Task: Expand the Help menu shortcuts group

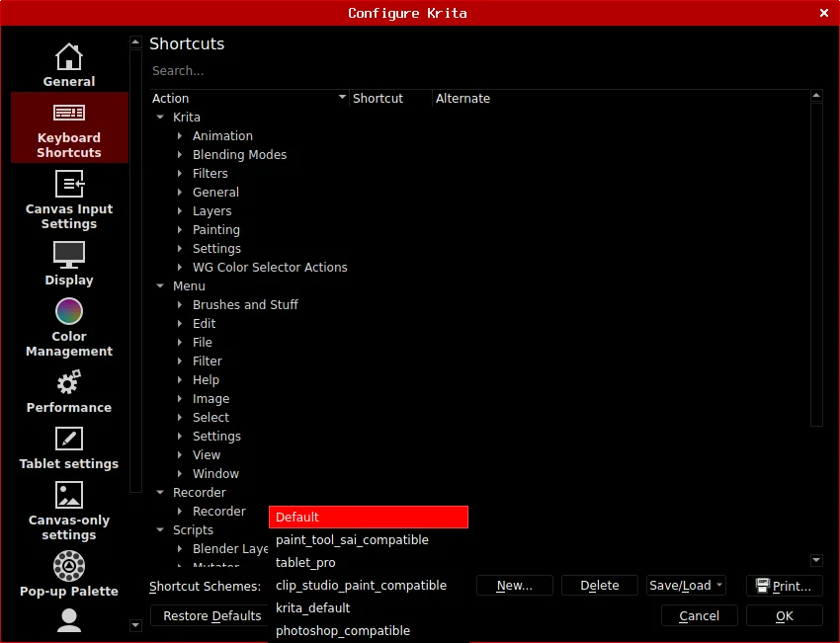Action: click(x=180, y=379)
